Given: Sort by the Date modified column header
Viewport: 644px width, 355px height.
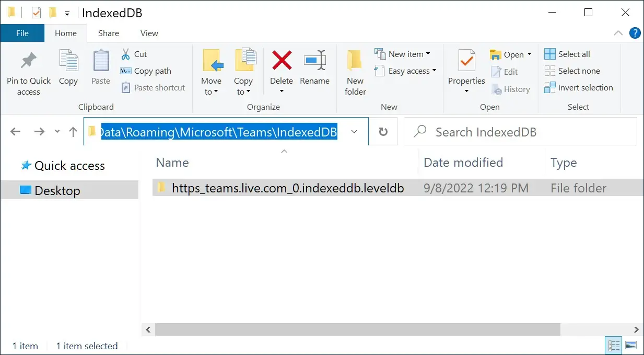Looking at the screenshot, I should (481, 162).
